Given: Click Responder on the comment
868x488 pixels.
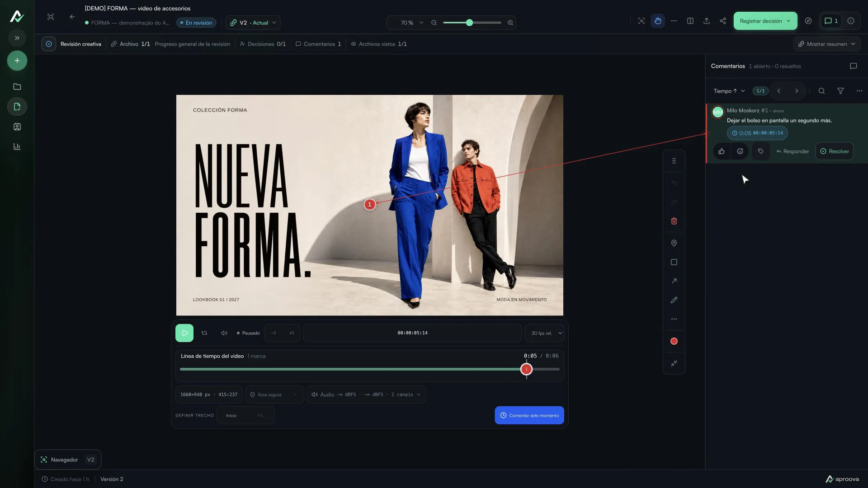Looking at the screenshot, I should [x=793, y=151].
